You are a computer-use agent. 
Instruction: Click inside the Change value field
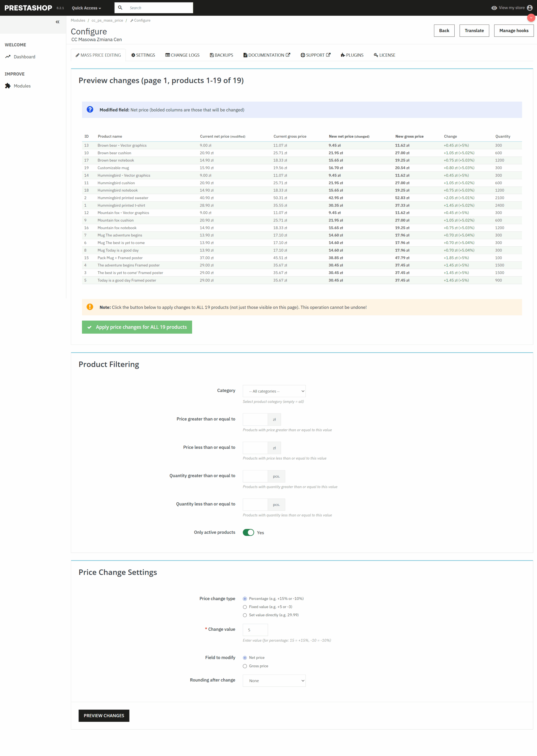point(255,630)
